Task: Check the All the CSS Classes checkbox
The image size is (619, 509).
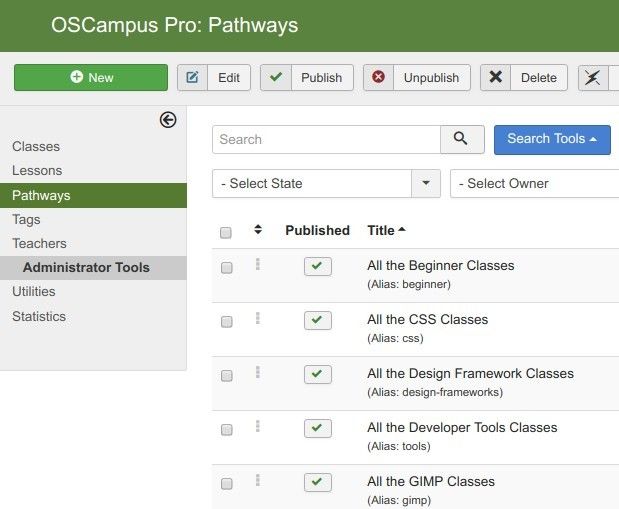Action: 227,322
